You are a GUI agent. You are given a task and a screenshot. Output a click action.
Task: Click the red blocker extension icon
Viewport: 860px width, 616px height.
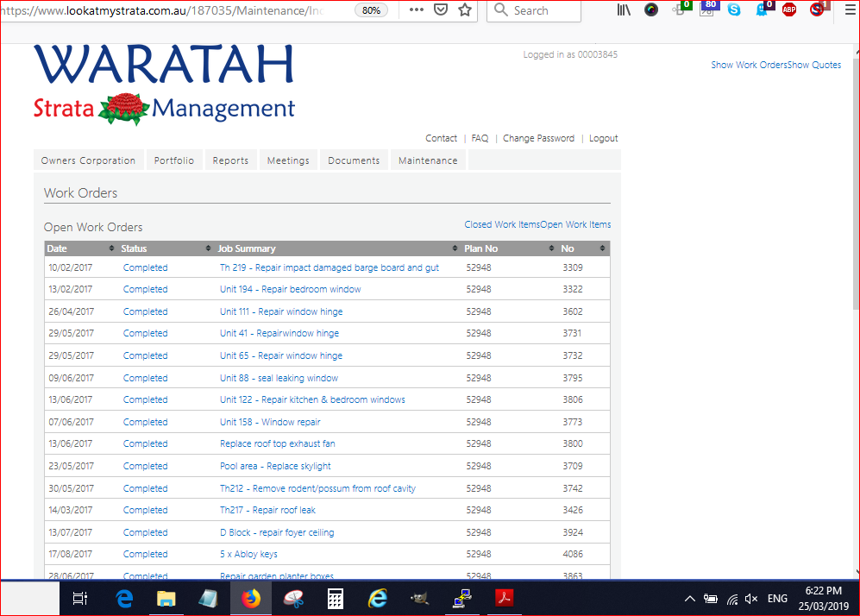pos(819,9)
